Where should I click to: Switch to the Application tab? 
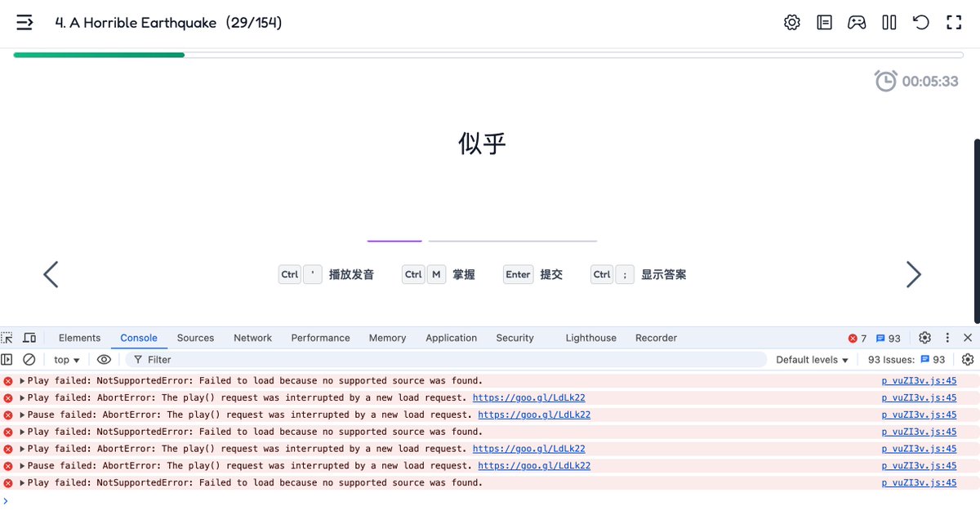coord(451,338)
